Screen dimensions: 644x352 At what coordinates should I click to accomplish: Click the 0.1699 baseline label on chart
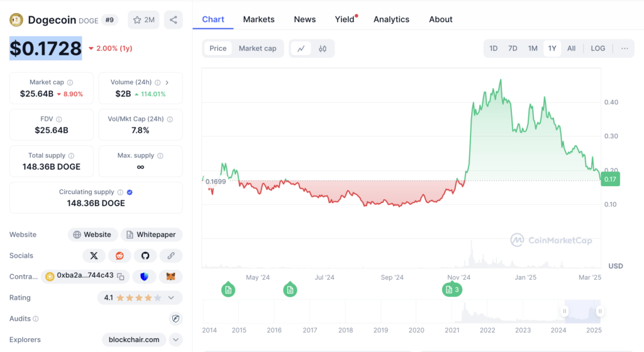tap(216, 182)
